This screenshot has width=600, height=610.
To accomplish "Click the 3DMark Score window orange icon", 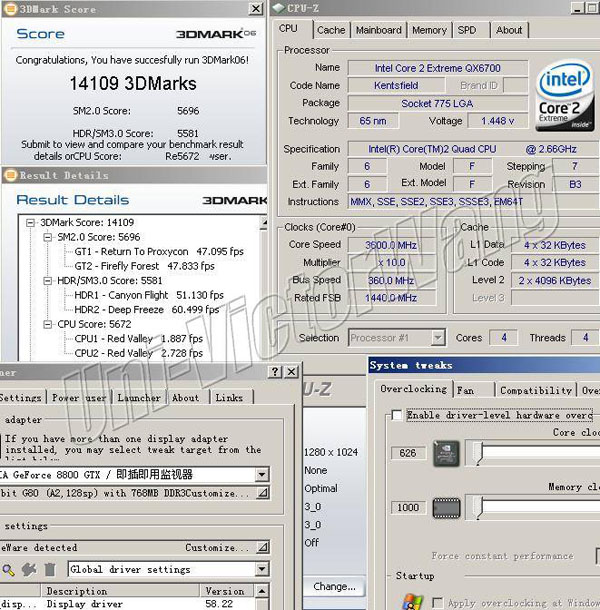I will (11, 9).
